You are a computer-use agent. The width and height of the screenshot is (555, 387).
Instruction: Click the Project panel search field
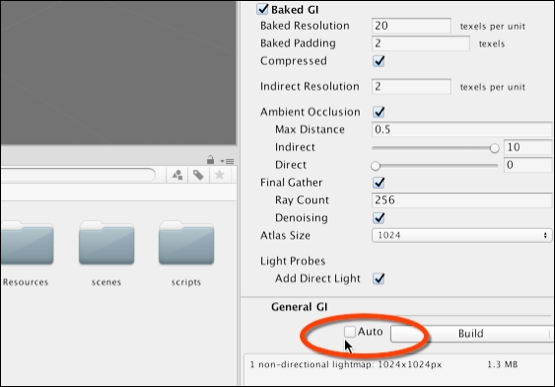[x=78, y=175]
